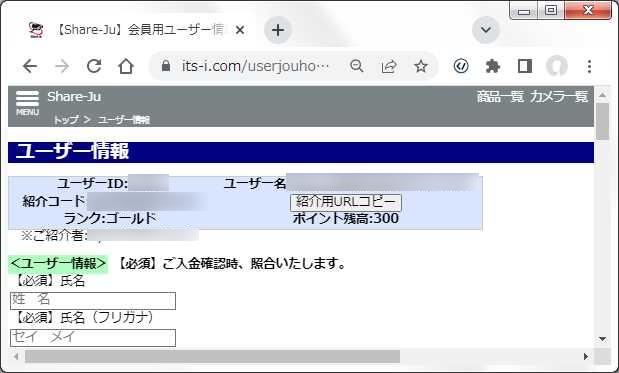Screen dimensions: 619x373
Task: Select the Share-Ju 会員用ユーザー情報 tab
Action: tap(134, 30)
